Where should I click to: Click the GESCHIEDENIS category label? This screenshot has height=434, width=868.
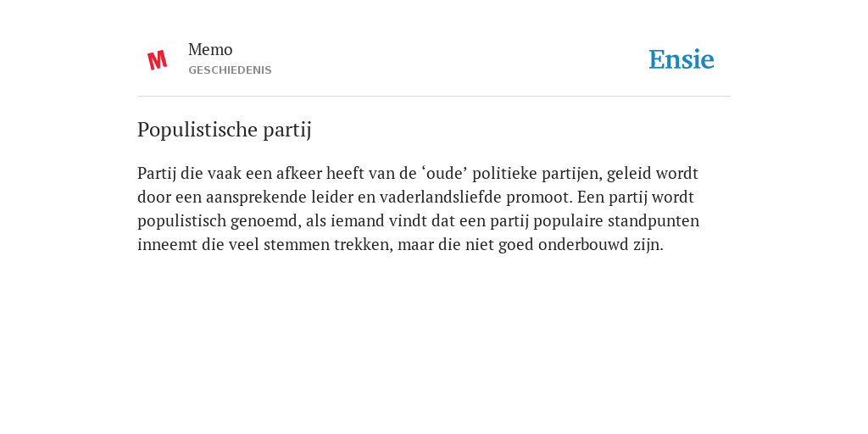click(230, 70)
